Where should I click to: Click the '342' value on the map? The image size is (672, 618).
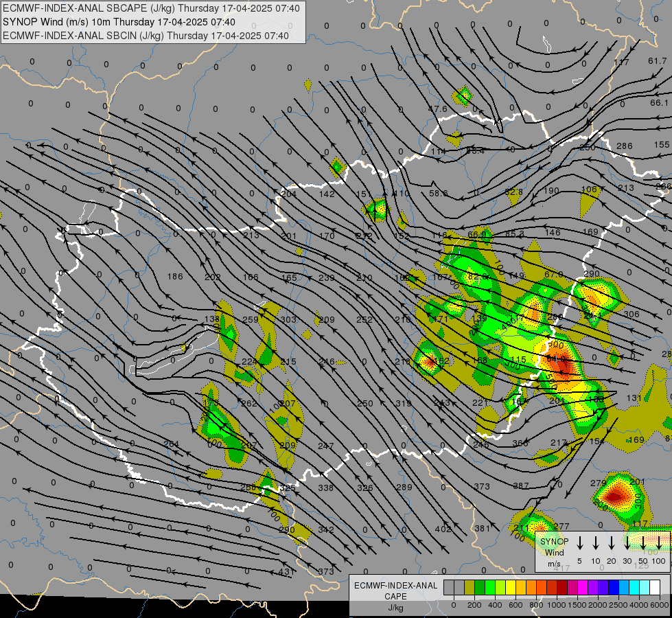pos(326,529)
